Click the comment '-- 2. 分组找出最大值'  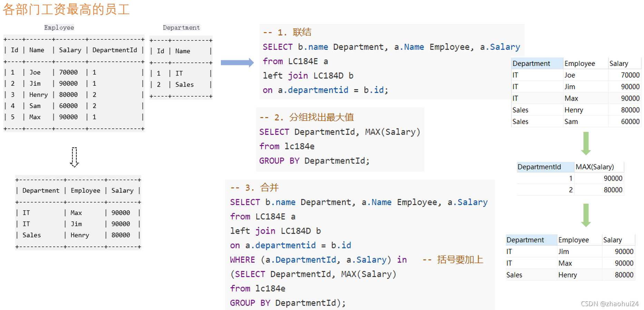(x=307, y=117)
